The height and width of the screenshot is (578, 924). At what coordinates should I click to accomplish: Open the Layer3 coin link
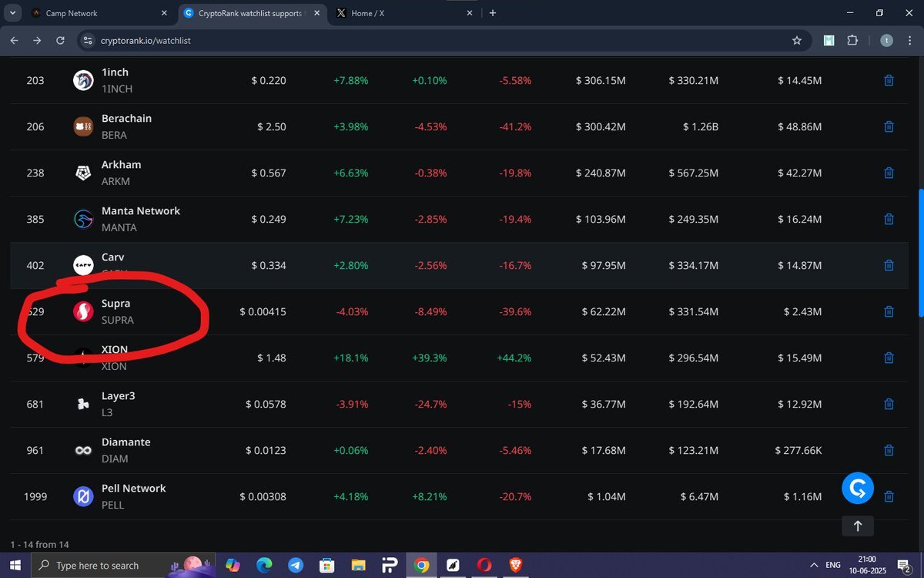[119, 396]
